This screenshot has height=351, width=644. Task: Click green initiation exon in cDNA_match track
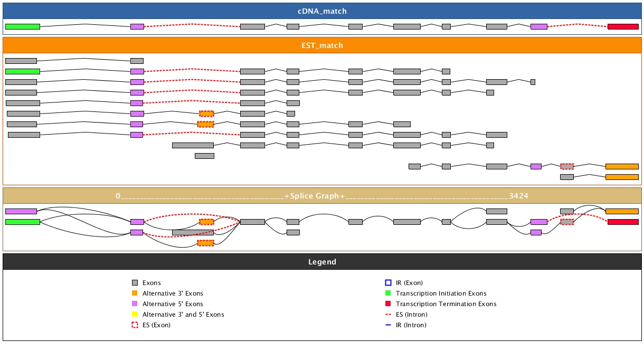23,26
